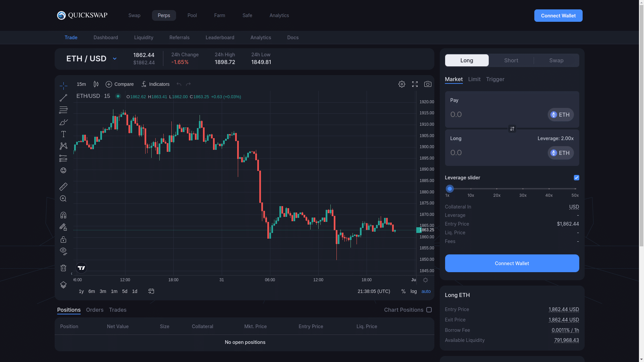Image resolution: width=644 pixels, height=362 pixels.
Task: Click the top-right Connect Wallet button
Action: click(x=558, y=16)
